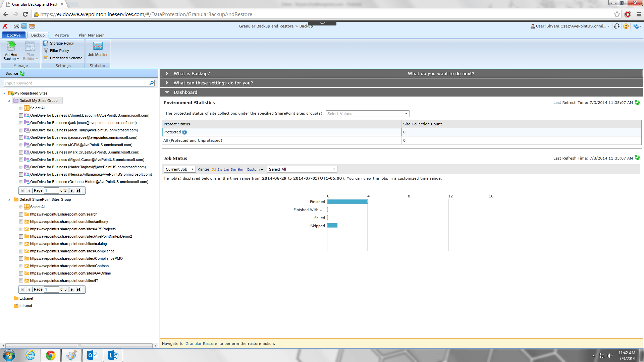This screenshot has height=362, width=644.
Task: Open Filter Policy settings
Action: tap(56, 51)
